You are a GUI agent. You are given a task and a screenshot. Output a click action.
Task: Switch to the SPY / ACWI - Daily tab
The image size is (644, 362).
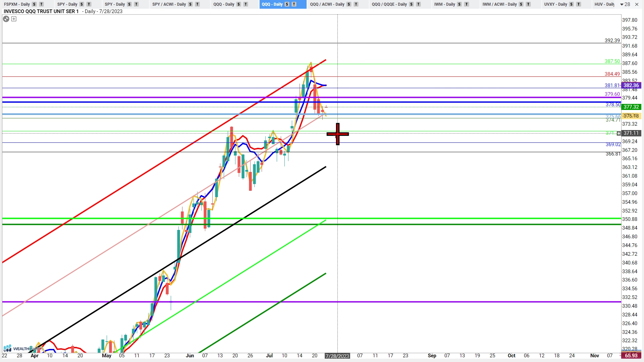(x=169, y=4)
